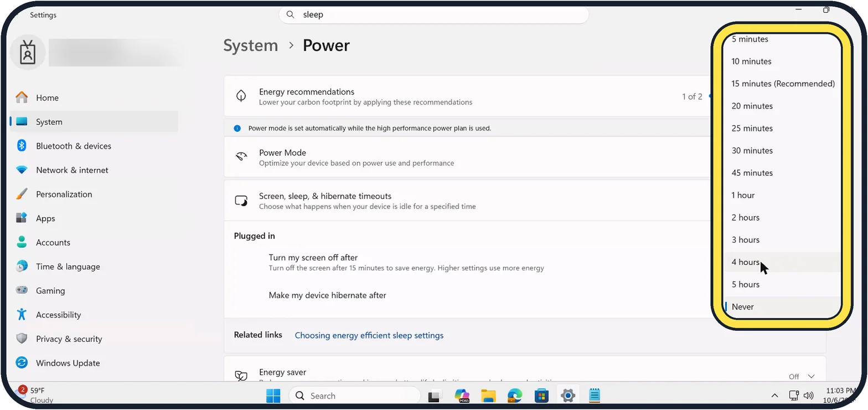Open the Power Mode setting
The width and height of the screenshot is (868, 410).
tap(468, 157)
